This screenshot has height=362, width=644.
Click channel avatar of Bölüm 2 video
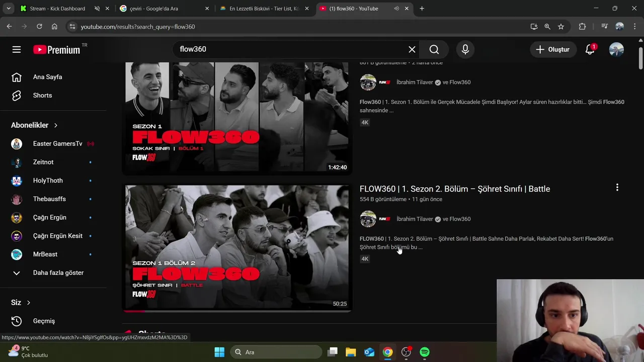coord(368,219)
